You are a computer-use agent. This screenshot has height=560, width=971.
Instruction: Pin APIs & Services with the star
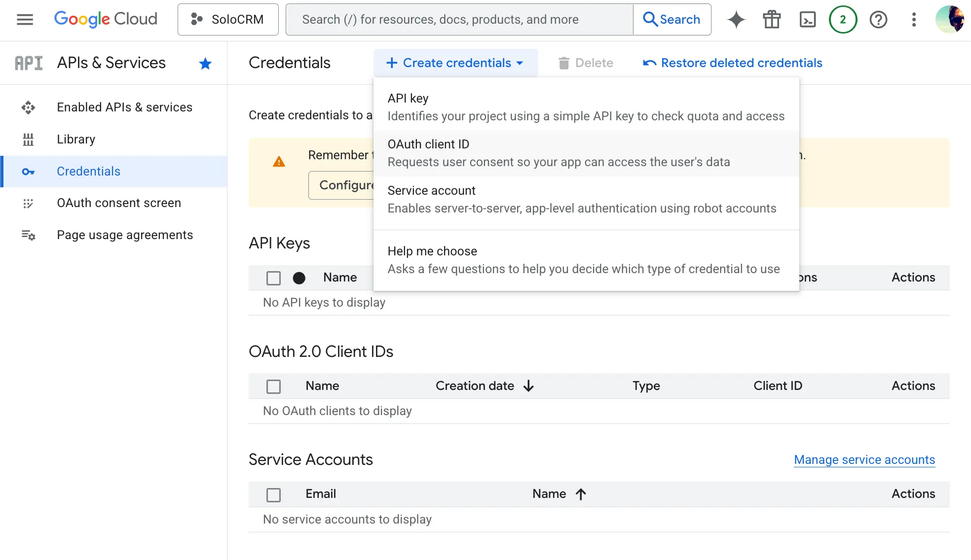click(x=205, y=63)
